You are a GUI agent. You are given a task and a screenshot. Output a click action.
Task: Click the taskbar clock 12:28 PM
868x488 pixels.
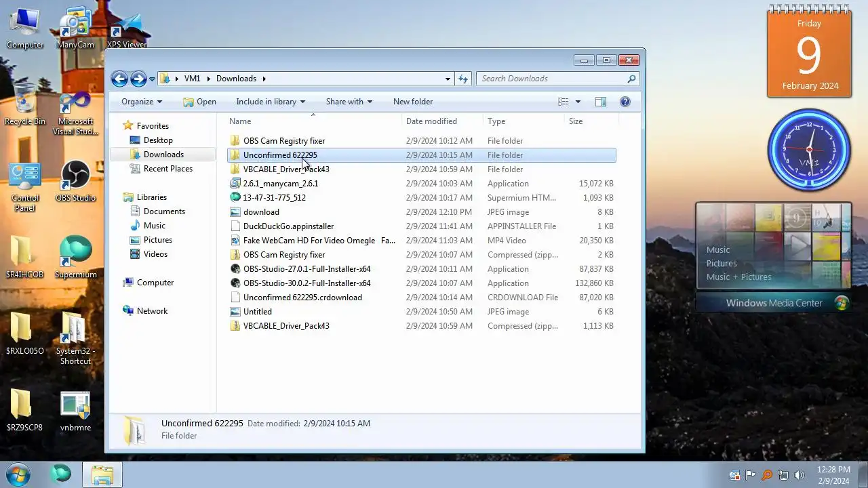[x=833, y=474]
